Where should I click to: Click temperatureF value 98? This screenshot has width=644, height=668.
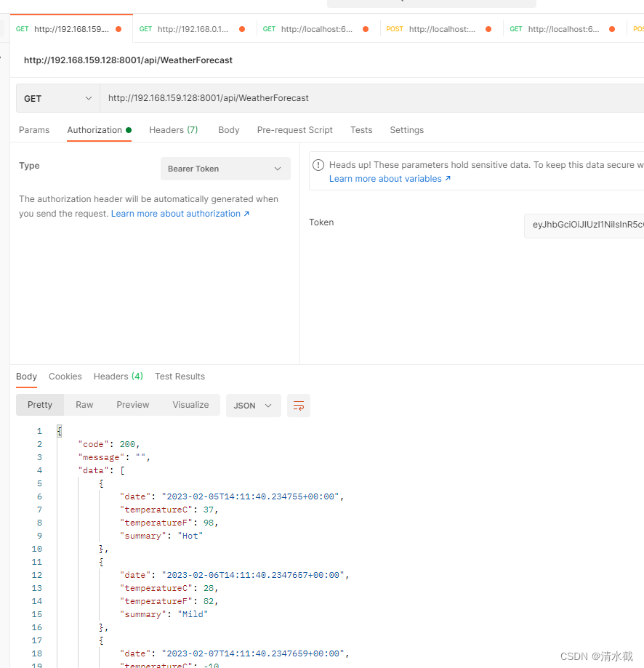click(x=209, y=523)
